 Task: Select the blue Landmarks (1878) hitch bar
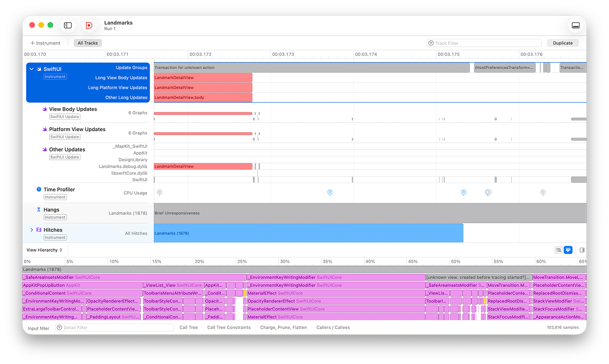pos(308,234)
